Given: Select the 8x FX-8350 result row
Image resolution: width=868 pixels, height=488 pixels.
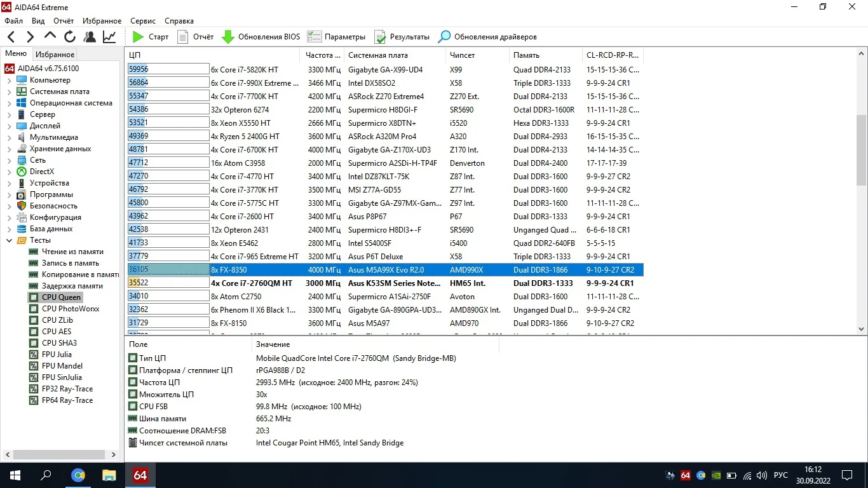Looking at the screenshot, I should pos(385,270).
